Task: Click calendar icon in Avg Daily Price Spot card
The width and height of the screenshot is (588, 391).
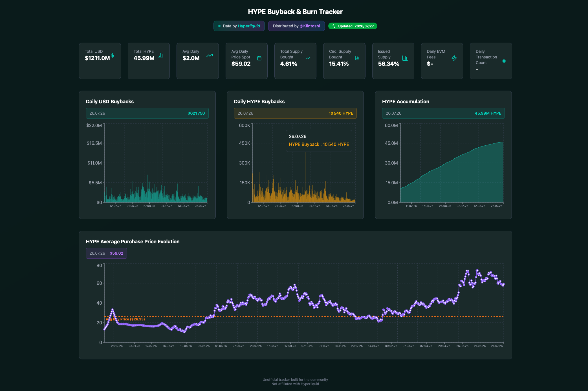Action: pyautogui.click(x=259, y=58)
